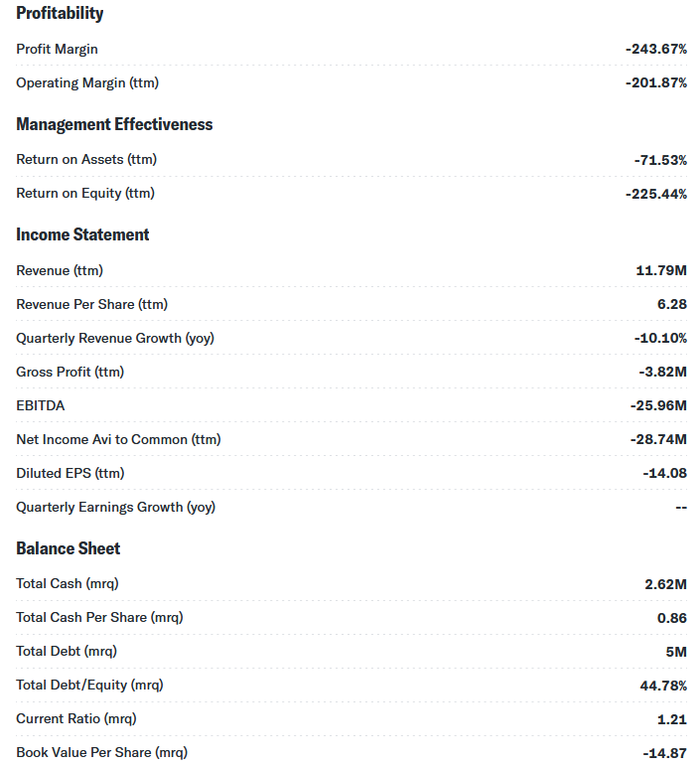Select the Profit Margin row label

pyautogui.click(x=57, y=49)
